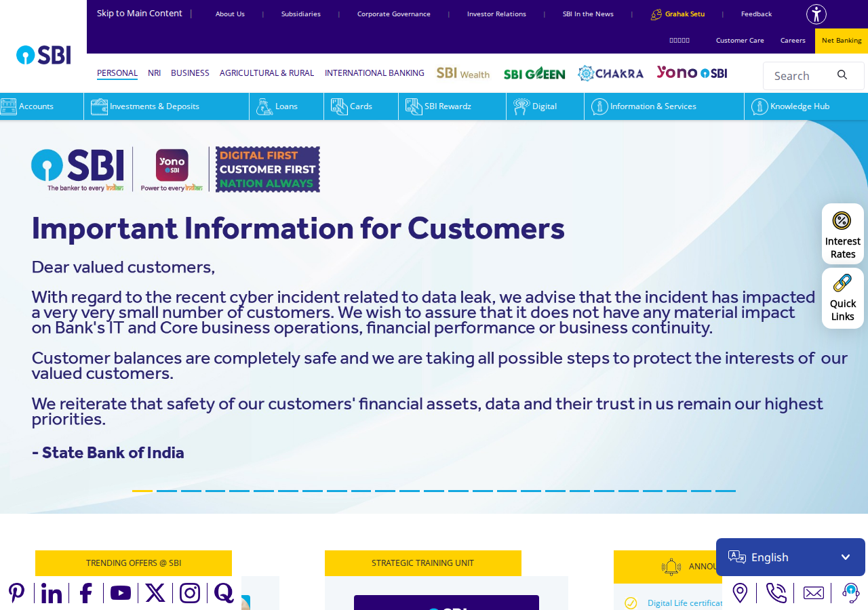868x610 pixels.
Task: Click the branch locator pin icon
Action: tap(741, 593)
